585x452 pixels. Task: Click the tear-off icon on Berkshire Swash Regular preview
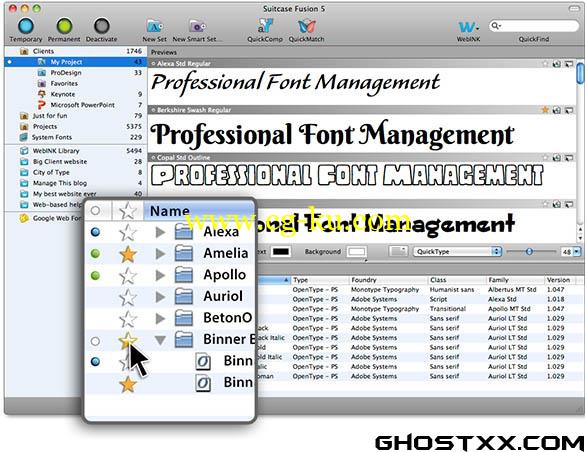point(569,110)
